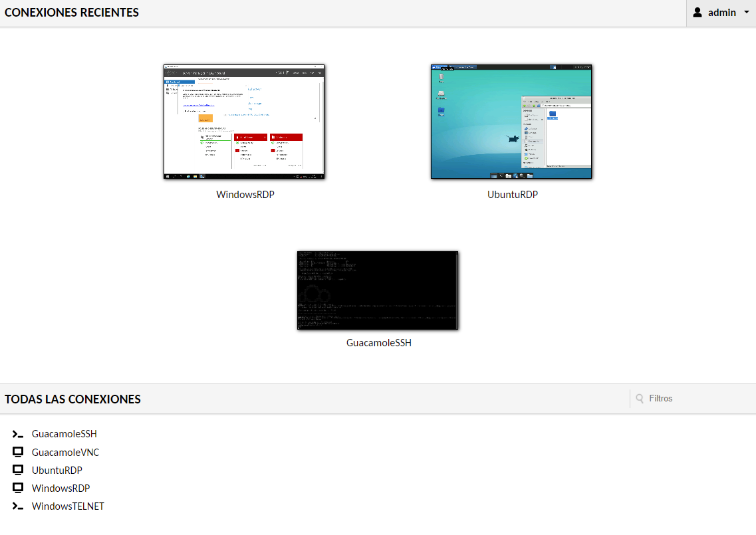The width and height of the screenshot is (756, 535).
Task: Focus the Filtros search field
Action: [x=693, y=399]
